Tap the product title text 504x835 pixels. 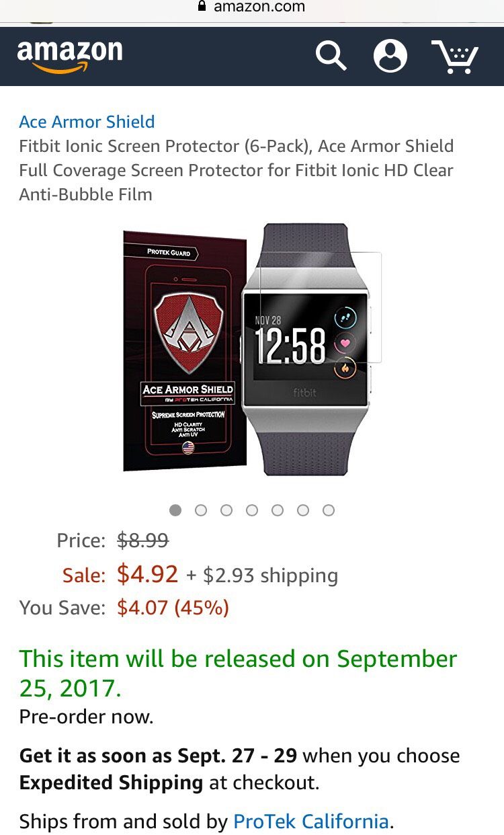pos(237,170)
